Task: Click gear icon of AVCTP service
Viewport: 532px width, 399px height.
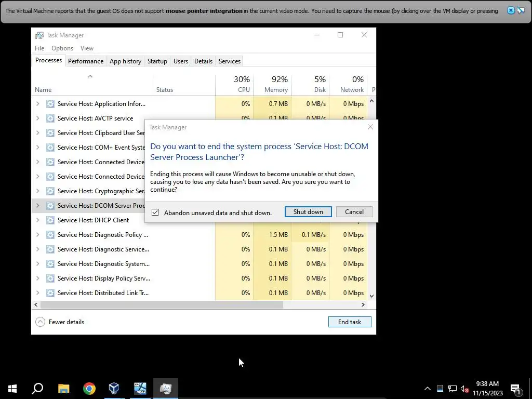Action: (x=50, y=118)
